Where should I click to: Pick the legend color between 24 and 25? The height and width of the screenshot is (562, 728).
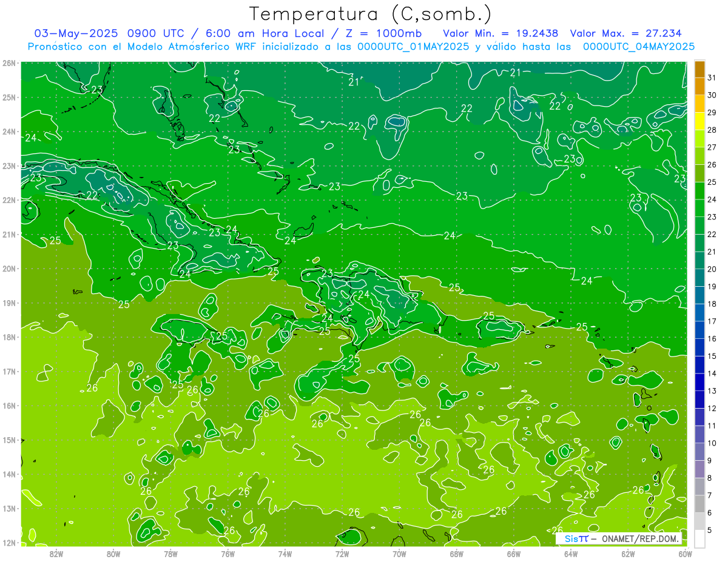tap(699, 191)
